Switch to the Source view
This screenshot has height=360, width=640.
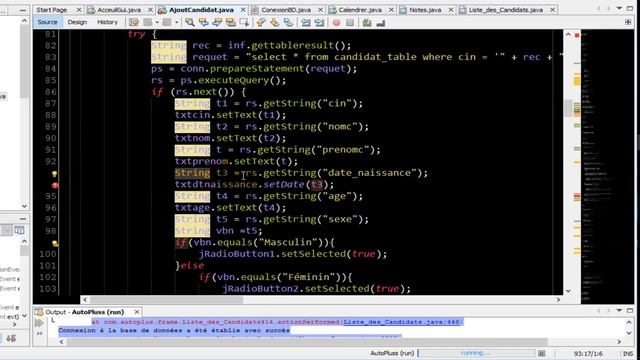click(47, 22)
